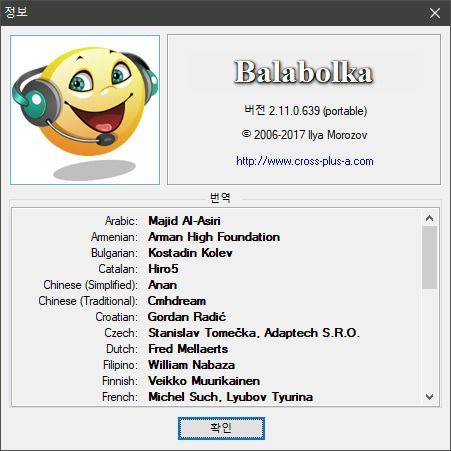
Task: Click the Czech language label
Action: (121, 333)
